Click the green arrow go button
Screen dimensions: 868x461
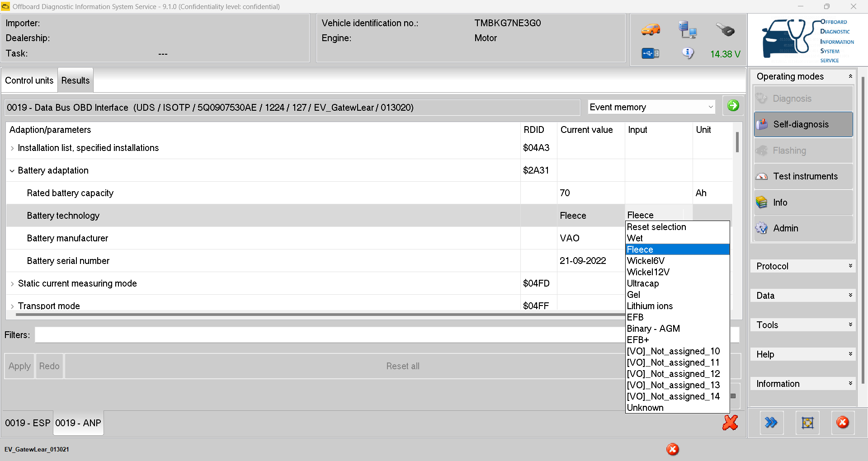(x=733, y=106)
